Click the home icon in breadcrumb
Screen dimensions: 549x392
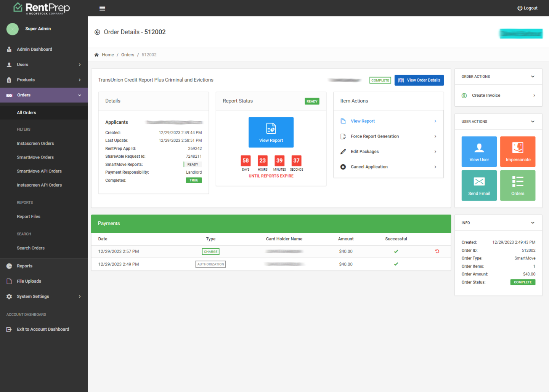(96, 55)
